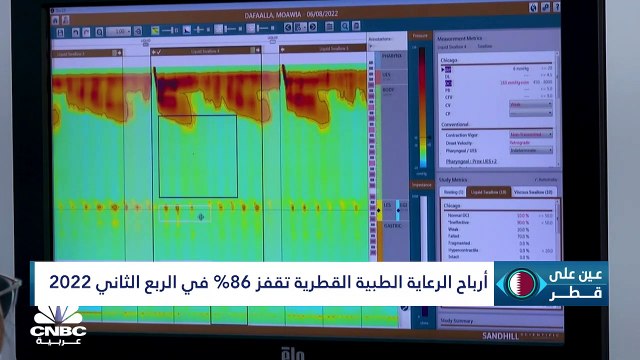Viewport: 640px width, 360px height.
Task: Click the black diamond marker beside LES
Action: pyautogui.click(x=378, y=210)
